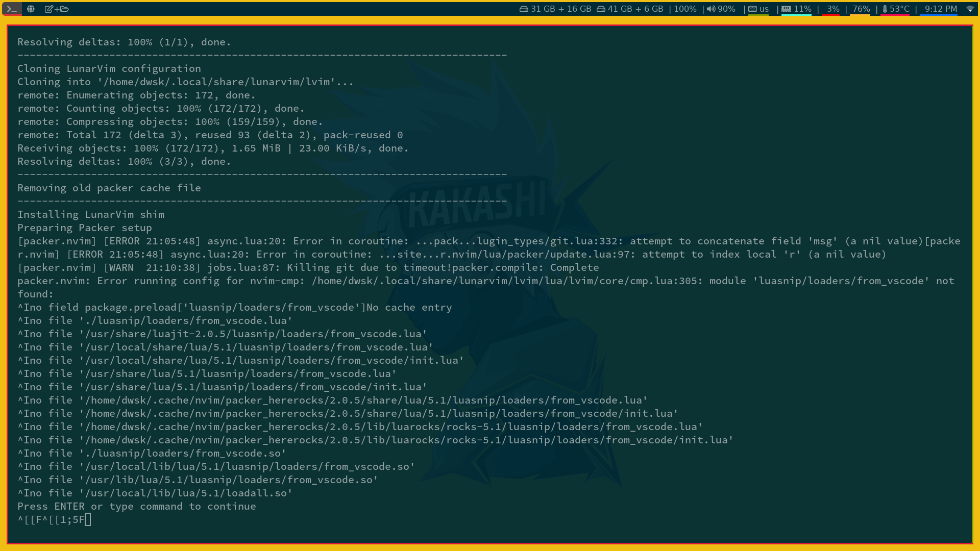Screen dimensions: 980x551
Task: Click the hard drive icon showing 41 GB
Action: pos(600,9)
